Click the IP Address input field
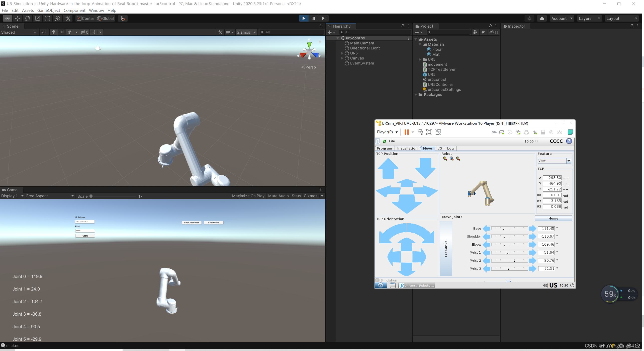The height and width of the screenshot is (351, 644). (85, 222)
